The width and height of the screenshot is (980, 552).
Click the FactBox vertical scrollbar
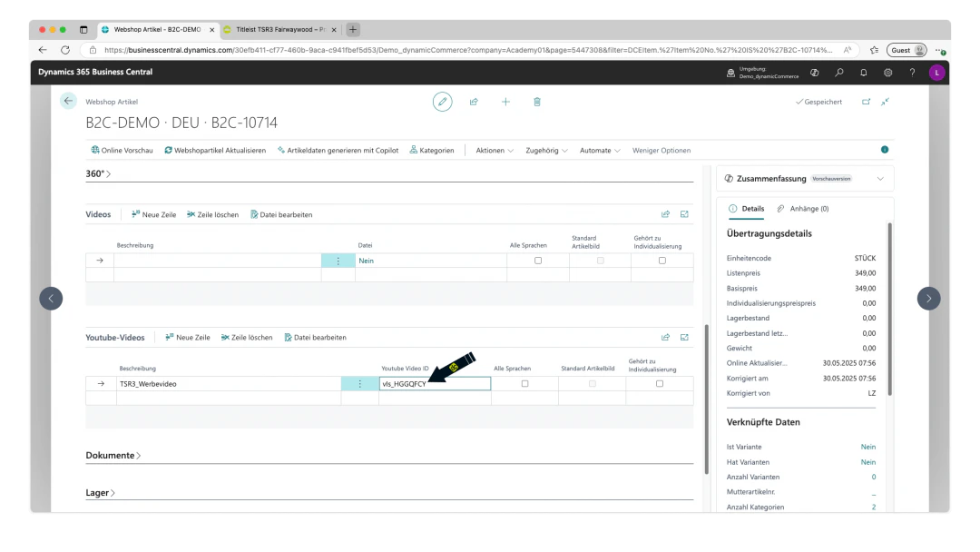[889, 309]
